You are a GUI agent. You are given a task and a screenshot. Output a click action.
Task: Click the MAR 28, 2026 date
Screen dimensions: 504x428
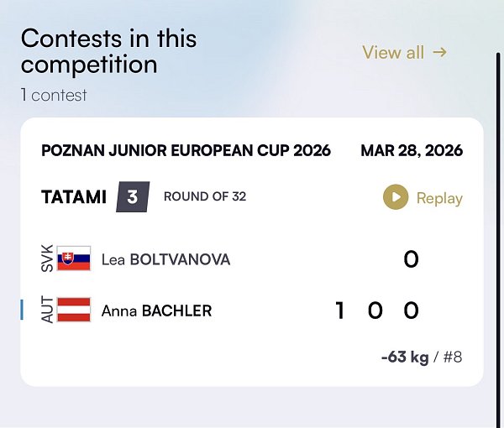(412, 151)
